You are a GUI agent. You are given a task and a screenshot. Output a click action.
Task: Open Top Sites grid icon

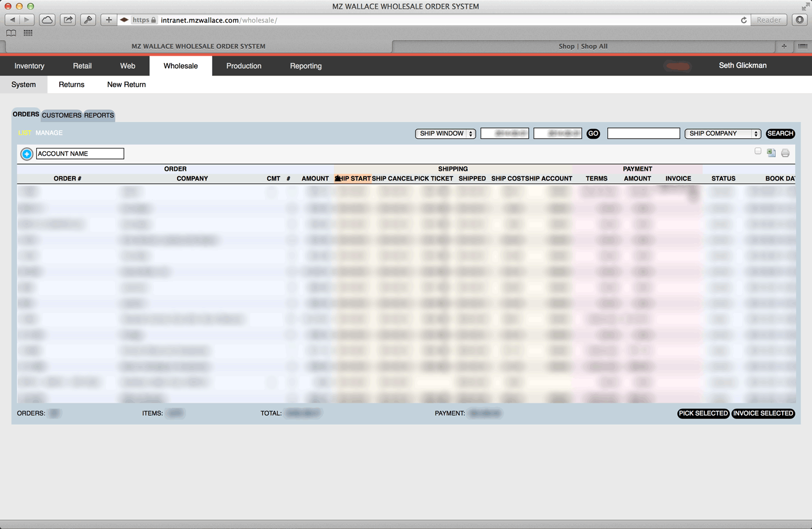point(28,33)
